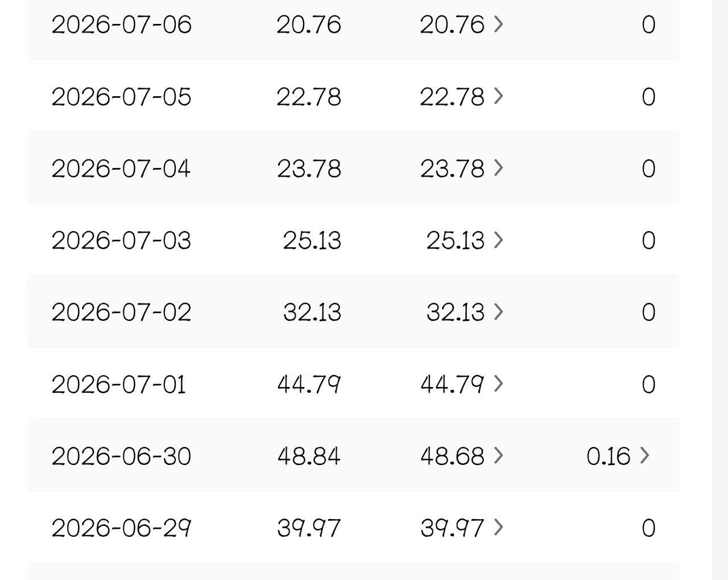Click the zero value in 2026-07-03 row

click(648, 240)
